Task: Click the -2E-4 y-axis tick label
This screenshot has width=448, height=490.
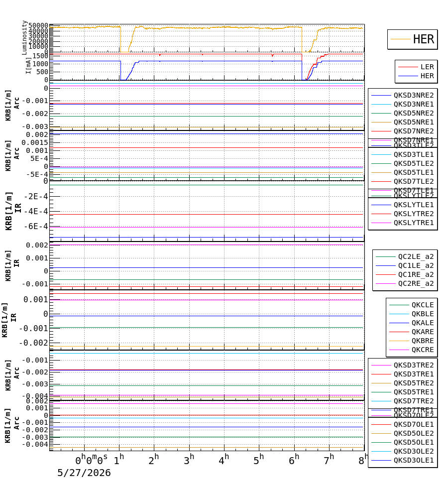Action: (x=36, y=197)
